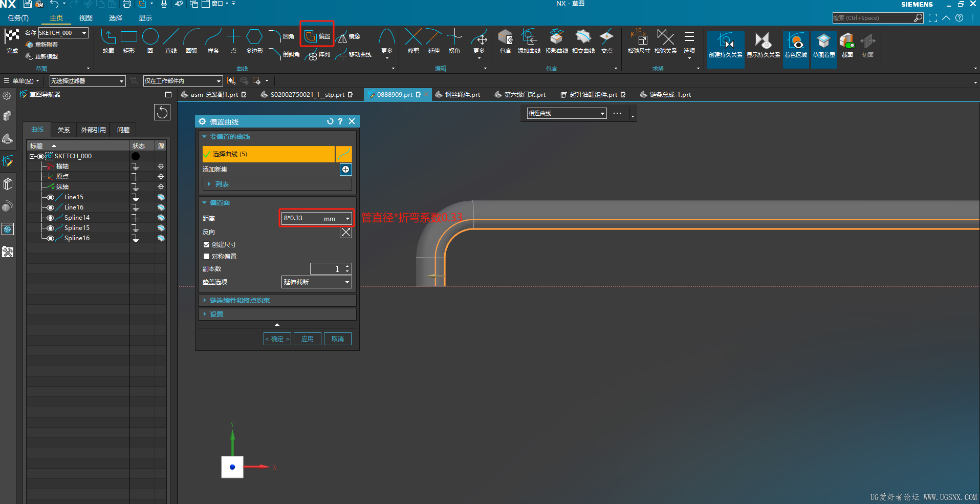Switch to the 关系 navigator tab
This screenshot has height=504, width=980.
64,130
